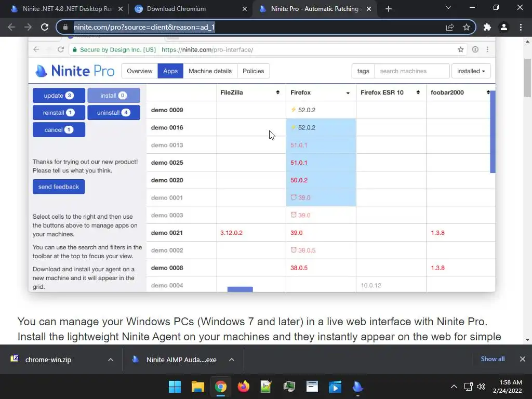
Task: Open Overview tab in Ninite Pro
Action: (139, 71)
